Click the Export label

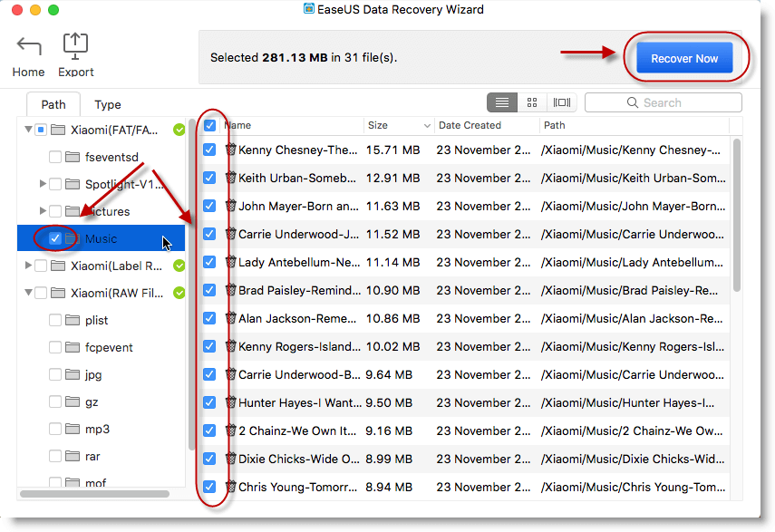pyautogui.click(x=75, y=73)
